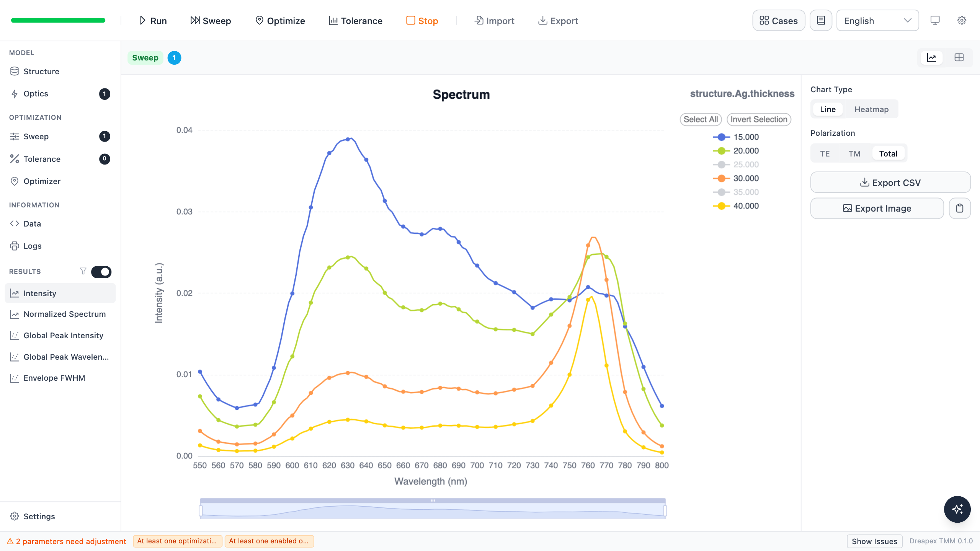
Task: Select Line chart type
Action: click(828, 109)
